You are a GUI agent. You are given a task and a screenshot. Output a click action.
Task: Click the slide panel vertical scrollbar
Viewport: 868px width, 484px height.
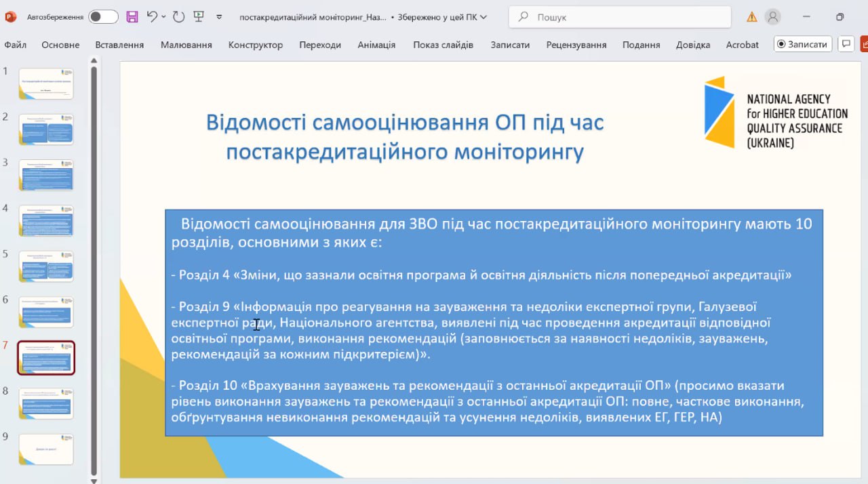(94, 271)
